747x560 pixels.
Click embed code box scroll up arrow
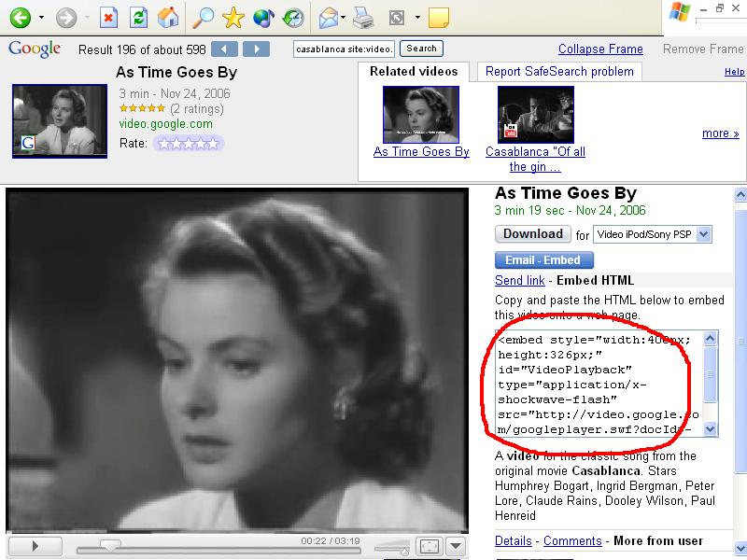tap(710, 339)
